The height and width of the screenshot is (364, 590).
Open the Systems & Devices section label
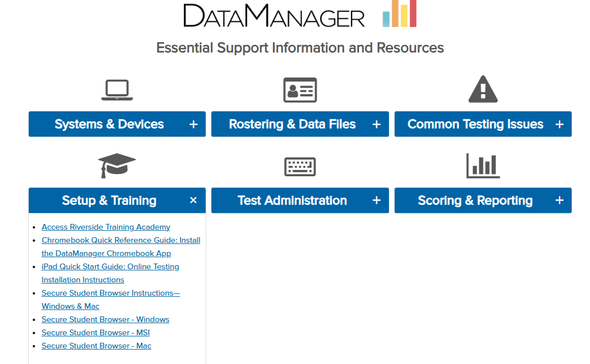pos(109,124)
